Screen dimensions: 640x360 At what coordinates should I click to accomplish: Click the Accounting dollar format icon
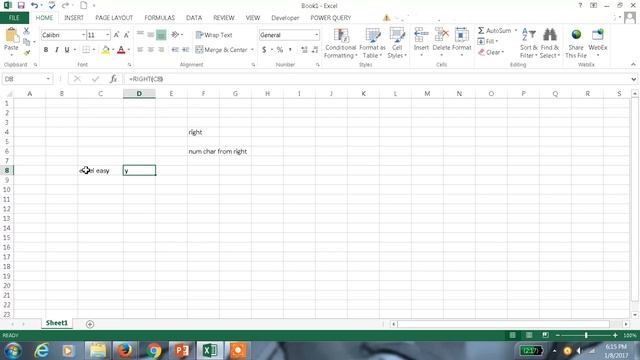pyautogui.click(x=264, y=50)
